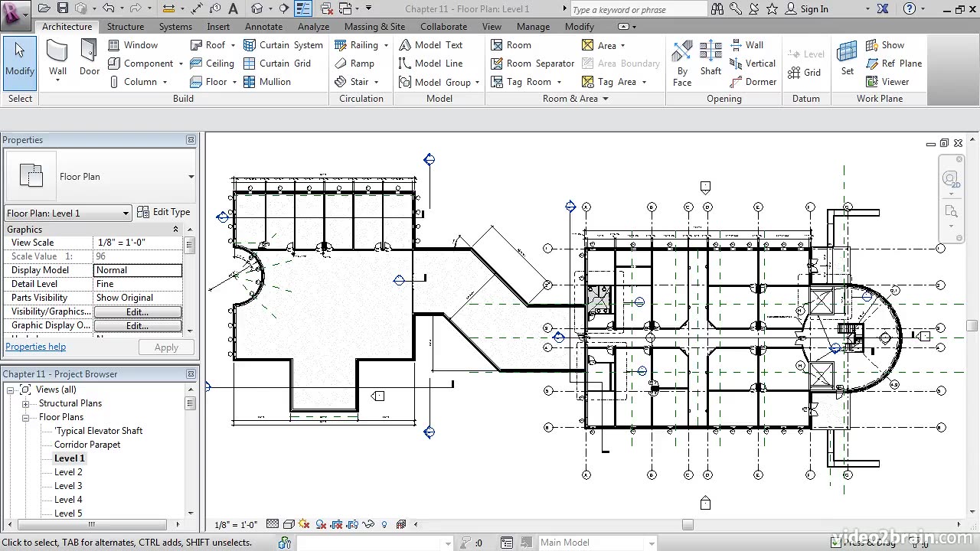Choose the Curtain Grid tool
The height and width of the screenshot is (551, 980).
click(277, 64)
